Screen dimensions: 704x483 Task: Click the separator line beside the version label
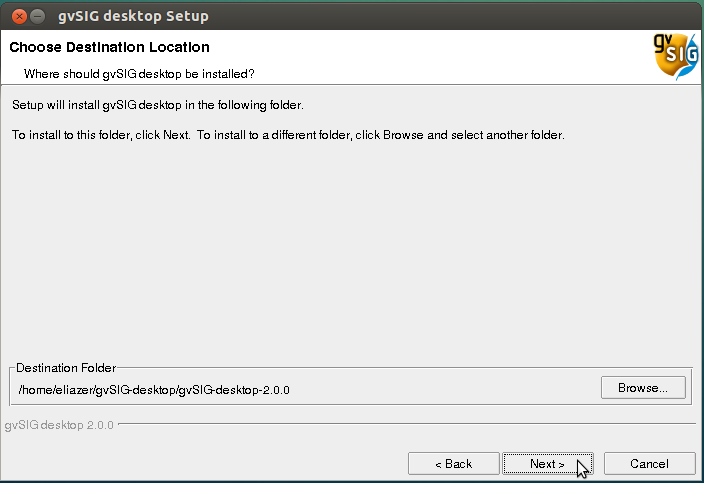[400, 424]
